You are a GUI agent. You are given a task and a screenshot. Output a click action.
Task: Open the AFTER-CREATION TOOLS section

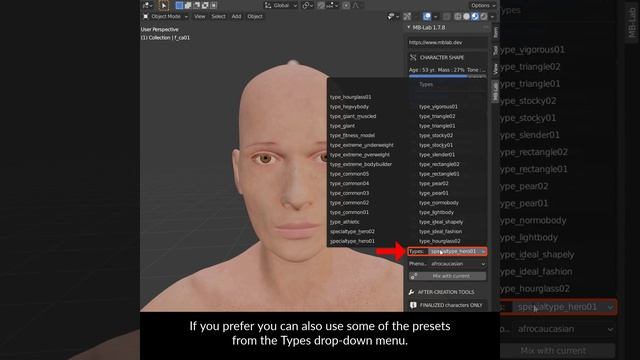pyautogui.click(x=447, y=292)
